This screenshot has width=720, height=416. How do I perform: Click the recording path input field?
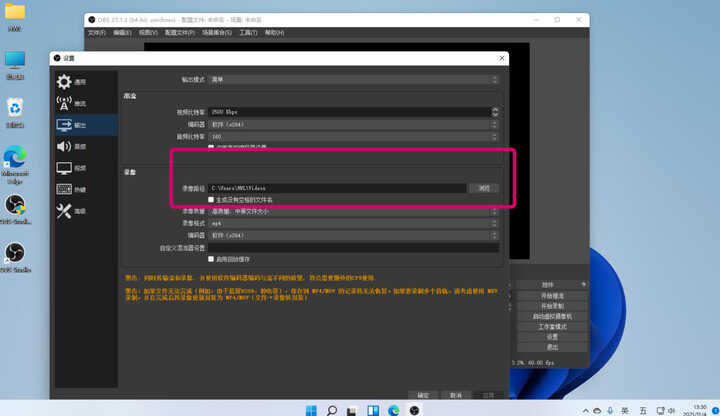click(x=338, y=188)
